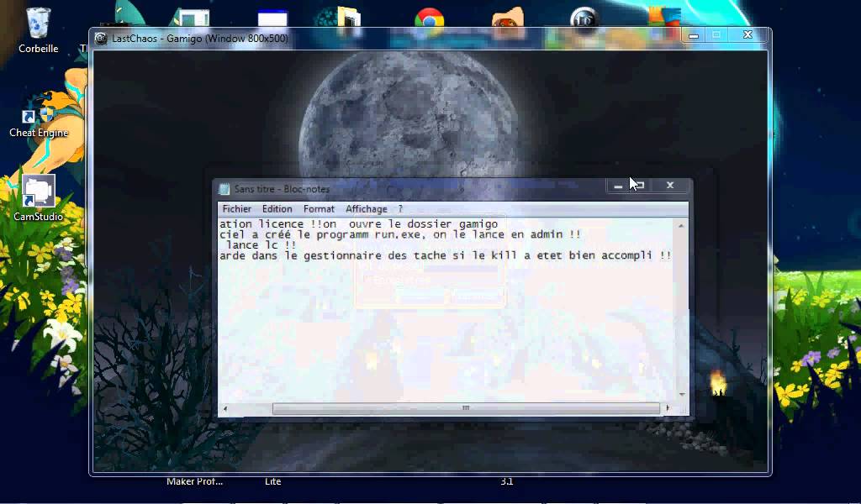Close the LastChaos Gamigo window

pos(747,35)
